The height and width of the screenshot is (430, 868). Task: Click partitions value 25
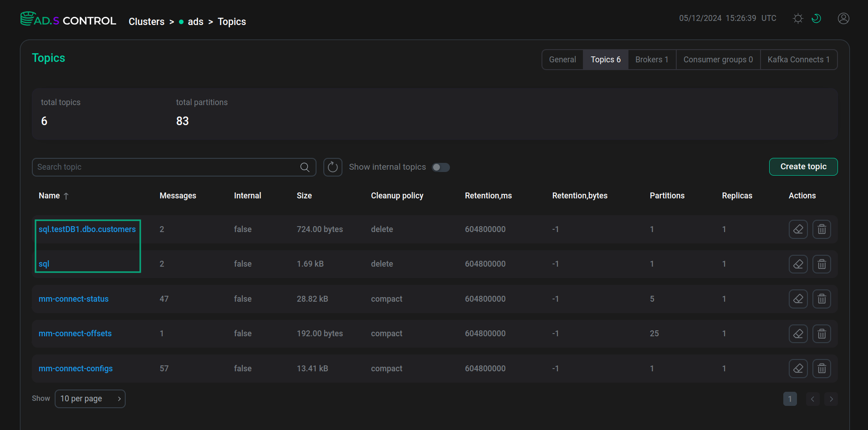click(654, 334)
